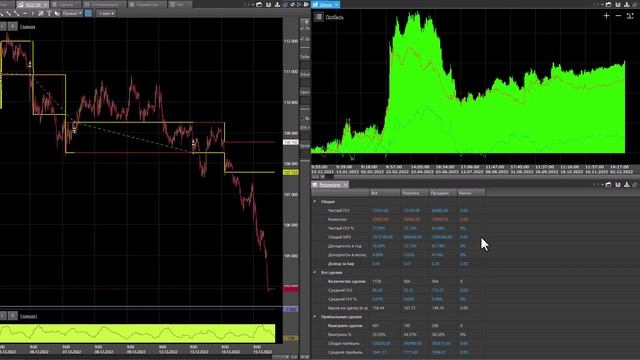
Task: Collapse the Все сделки section
Action: (315, 272)
